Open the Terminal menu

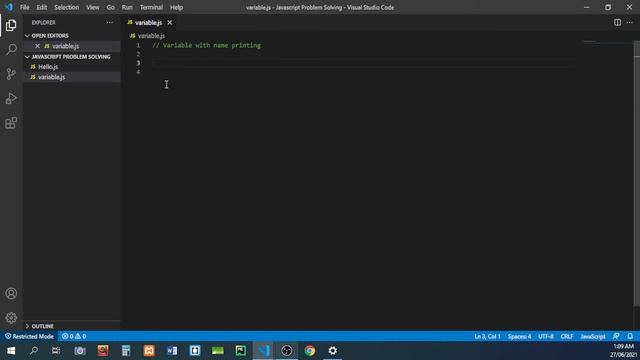click(151, 7)
